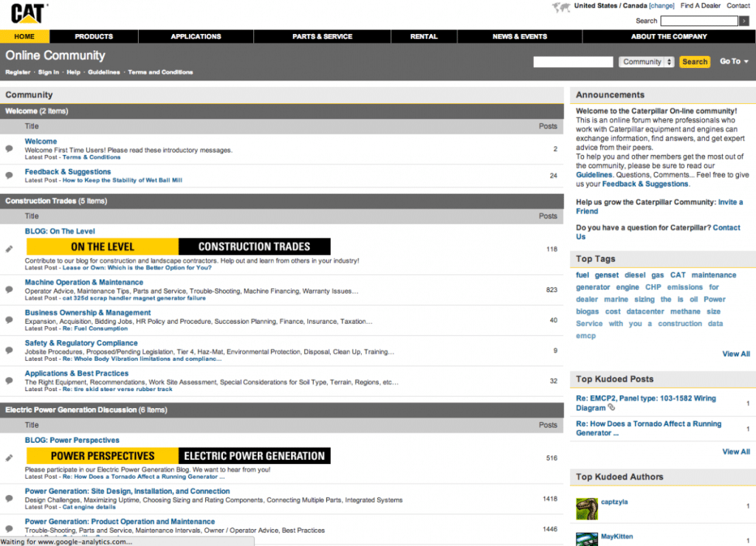Open kudoed post about Tornado and Generator
The width and height of the screenshot is (756, 546).
tap(648, 429)
